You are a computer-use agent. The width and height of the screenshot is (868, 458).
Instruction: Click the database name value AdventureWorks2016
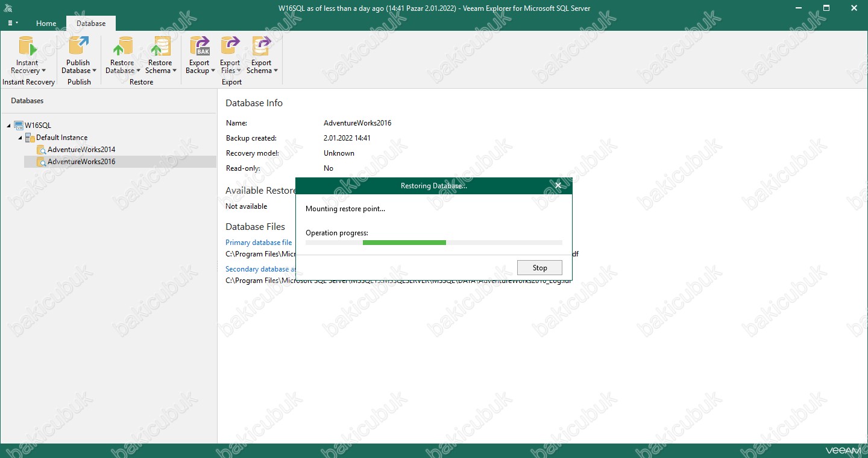tap(357, 123)
